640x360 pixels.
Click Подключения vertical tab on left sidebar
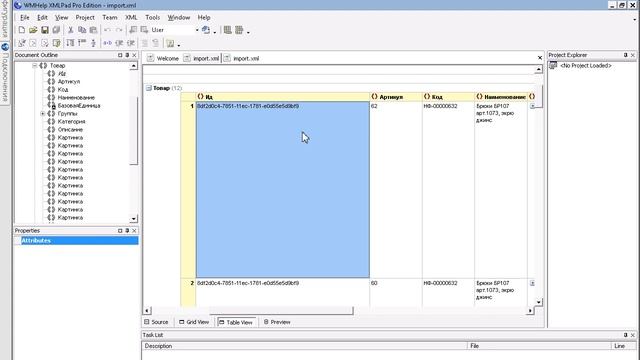(x=5, y=78)
